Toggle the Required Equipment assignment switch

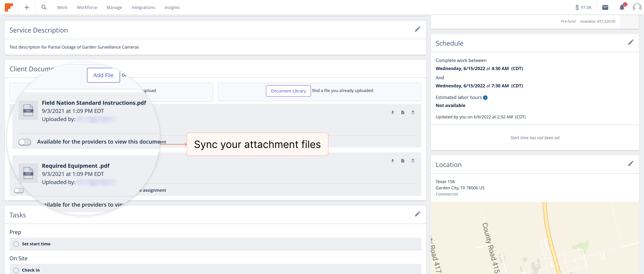point(19,191)
